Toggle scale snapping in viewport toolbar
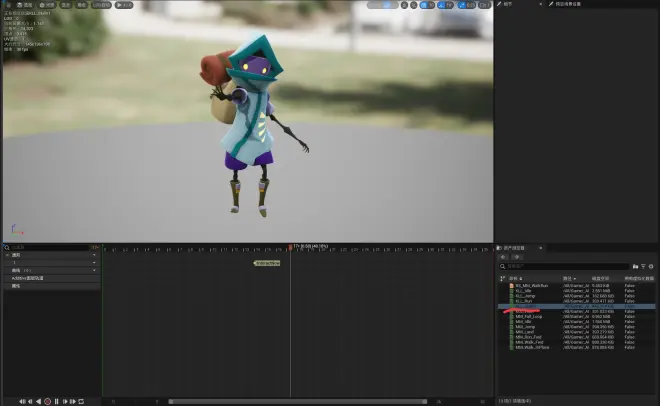Image resolution: width=660 pixels, height=406 pixels. coord(462,5)
